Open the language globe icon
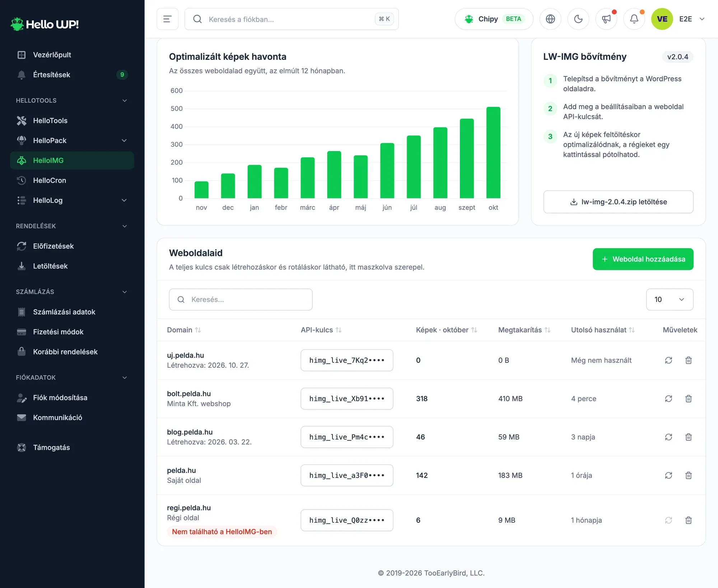 550,19
